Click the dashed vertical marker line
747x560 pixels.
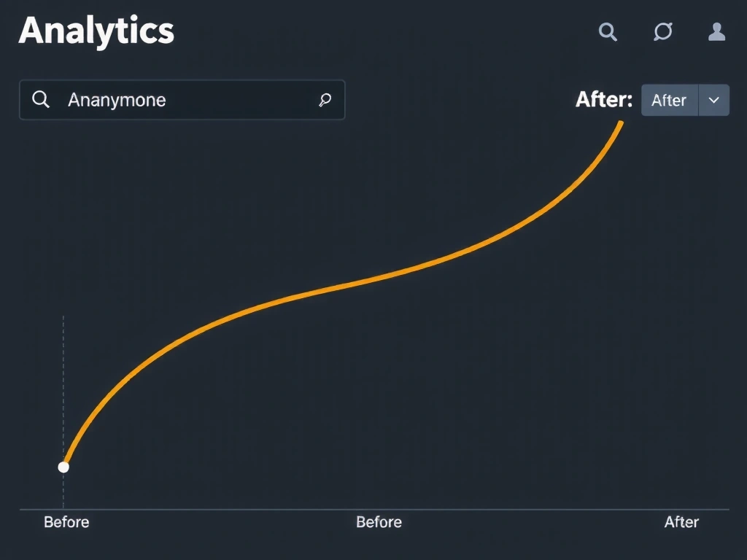[63, 379]
